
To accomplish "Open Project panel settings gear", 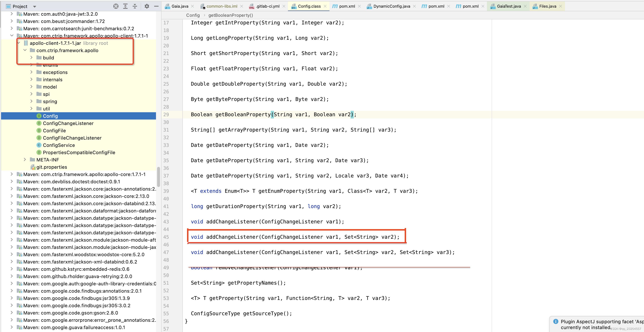I will click(147, 6).
